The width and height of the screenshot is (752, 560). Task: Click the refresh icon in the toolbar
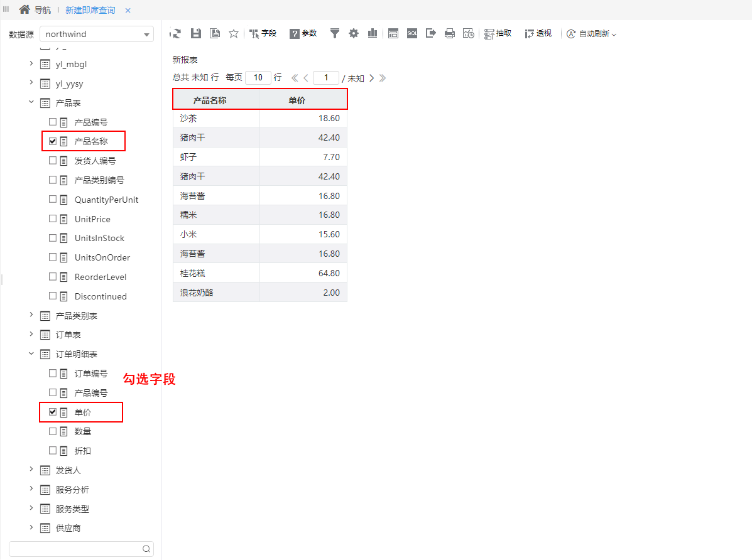point(175,33)
